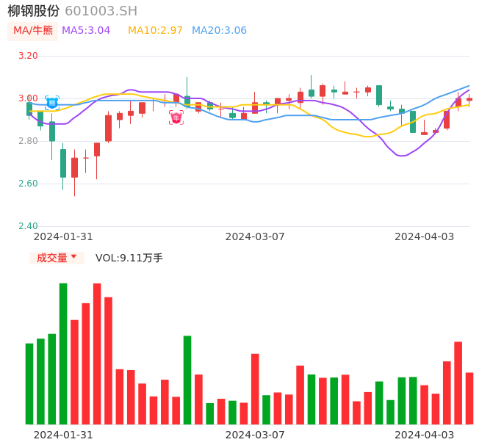The height and width of the screenshot is (445, 504).
Task: Click the 3.20 price axis label
Action: 28,56
